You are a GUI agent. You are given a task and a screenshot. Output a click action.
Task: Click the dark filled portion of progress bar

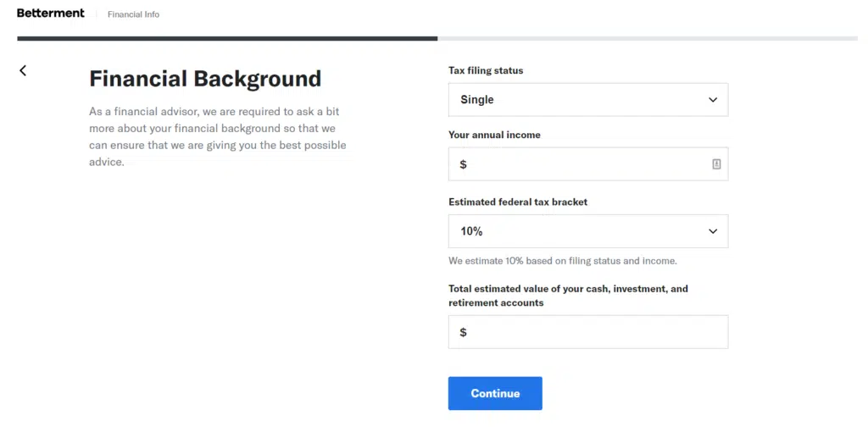click(x=227, y=38)
